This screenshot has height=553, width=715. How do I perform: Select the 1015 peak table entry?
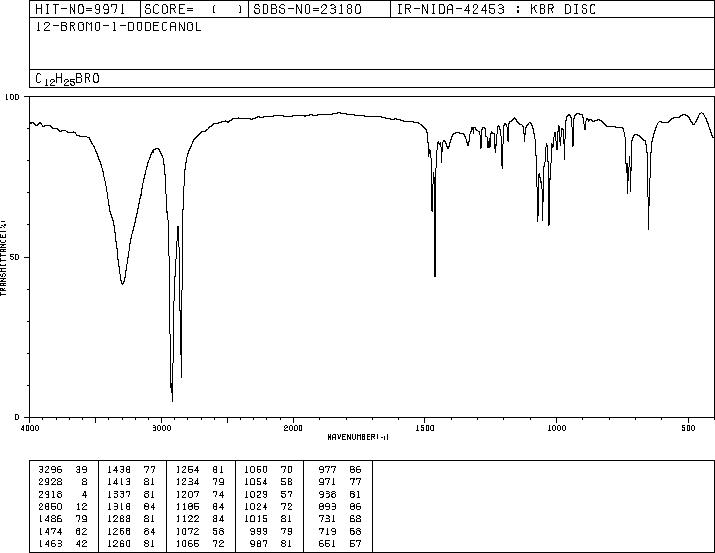pyautogui.click(x=269, y=519)
